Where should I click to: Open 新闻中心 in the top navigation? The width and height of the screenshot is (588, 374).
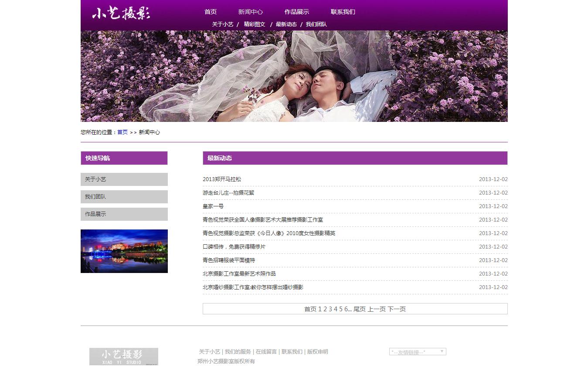click(x=250, y=12)
